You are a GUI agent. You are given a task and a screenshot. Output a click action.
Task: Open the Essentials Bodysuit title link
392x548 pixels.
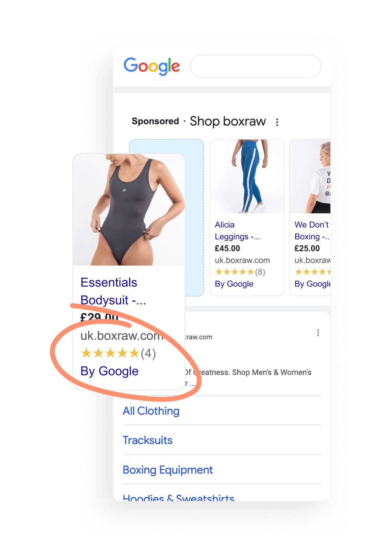[113, 291]
